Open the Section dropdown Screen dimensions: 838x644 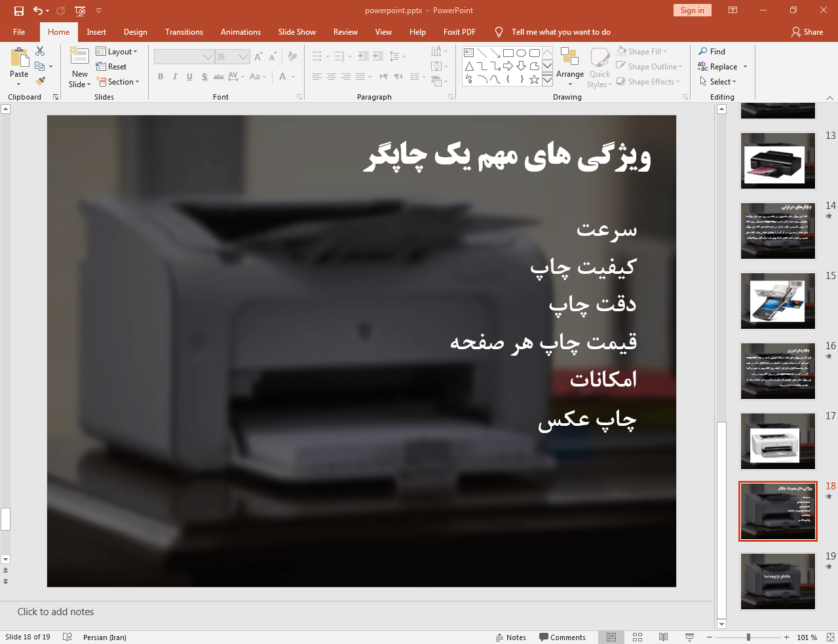118,82
